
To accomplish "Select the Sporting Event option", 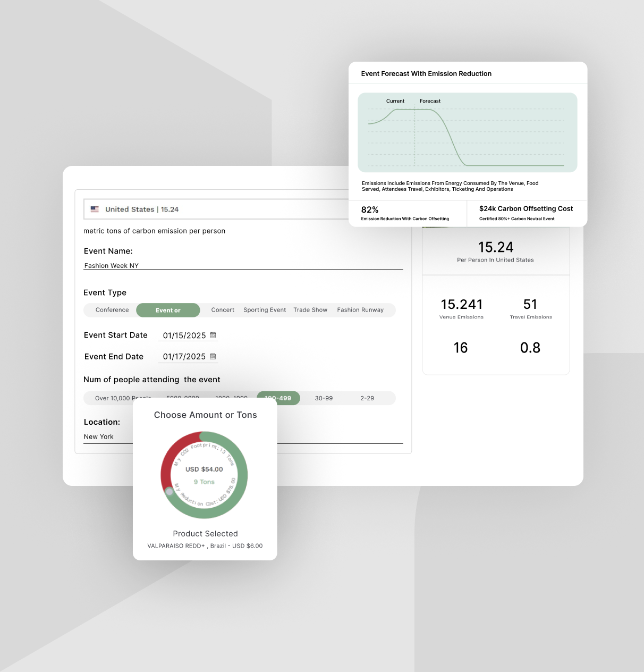I will [265, 310].
